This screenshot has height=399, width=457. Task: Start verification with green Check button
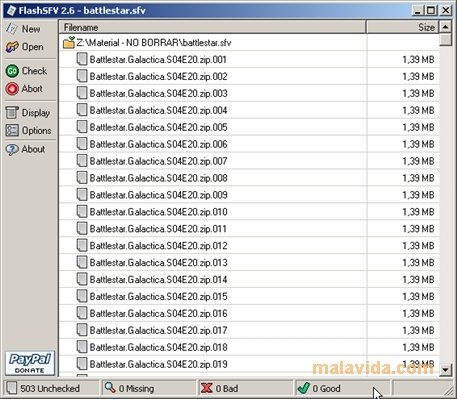(x=12, y=71)
